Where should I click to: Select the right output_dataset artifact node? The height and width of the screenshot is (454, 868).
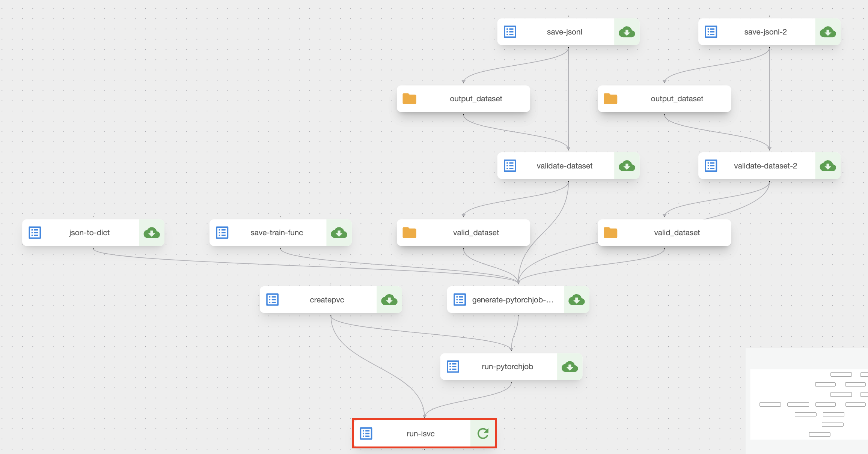[x=677, y=99]
